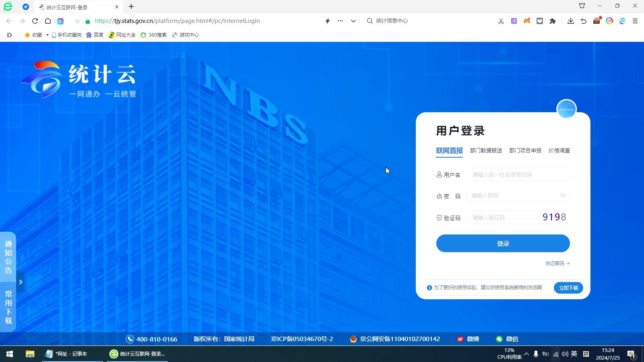Open the 收藏 favorites star
Viewport: 644px width, 362px height.
[33, 35]
